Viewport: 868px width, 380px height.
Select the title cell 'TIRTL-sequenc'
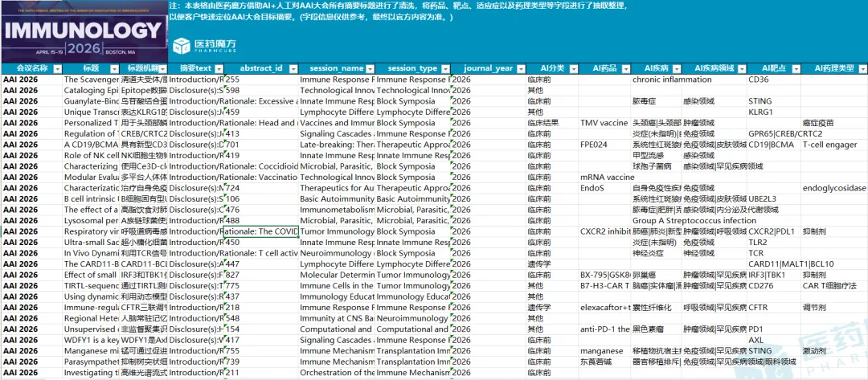point(91,285)
